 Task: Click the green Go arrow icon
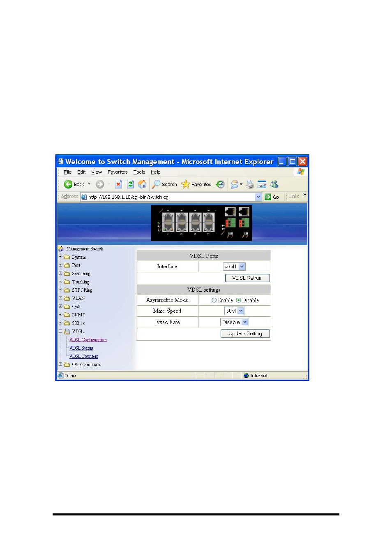268,197
